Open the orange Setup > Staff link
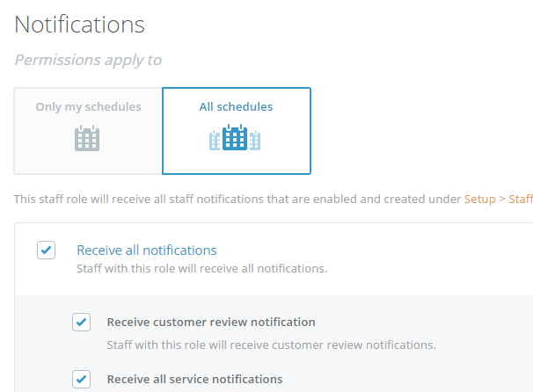Image resolution: width=533 pixels, height=392 pixels. pos(499,199)
